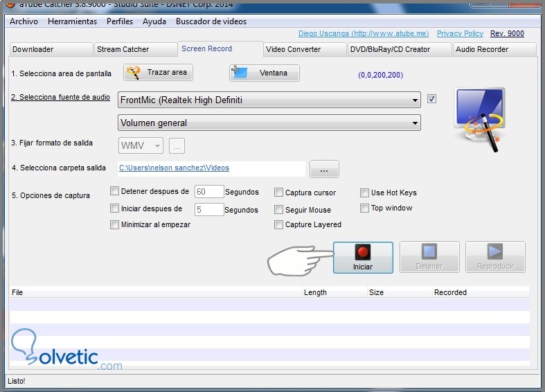Click the screen recorder monitor icon

481,119
